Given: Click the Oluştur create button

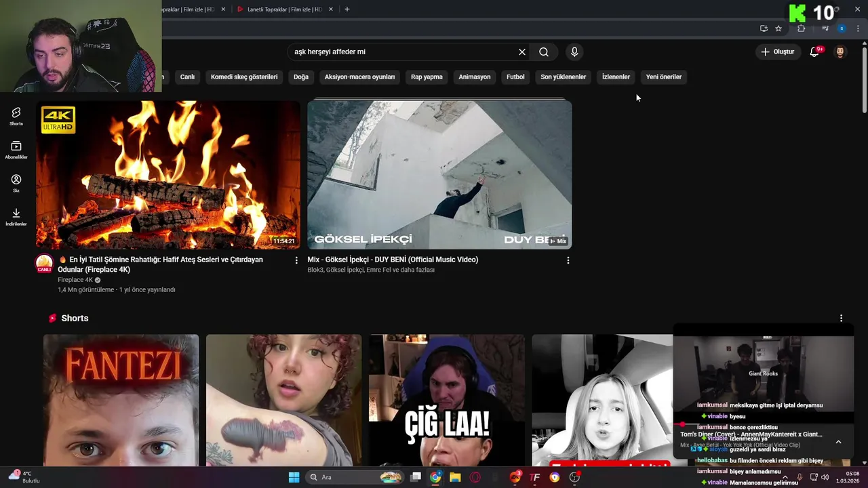Looking at the screenshot, I should tap(777, 52).
